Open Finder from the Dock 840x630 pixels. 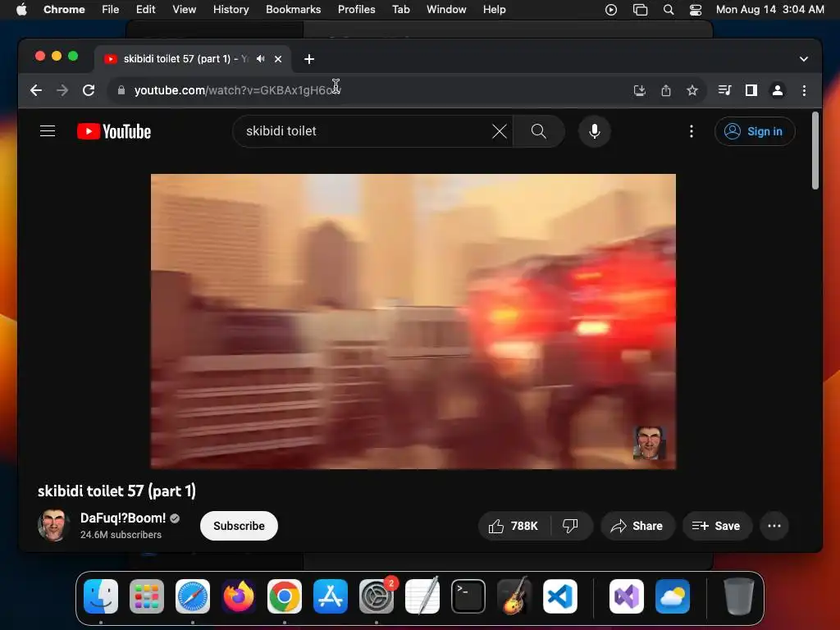(101, 596)
